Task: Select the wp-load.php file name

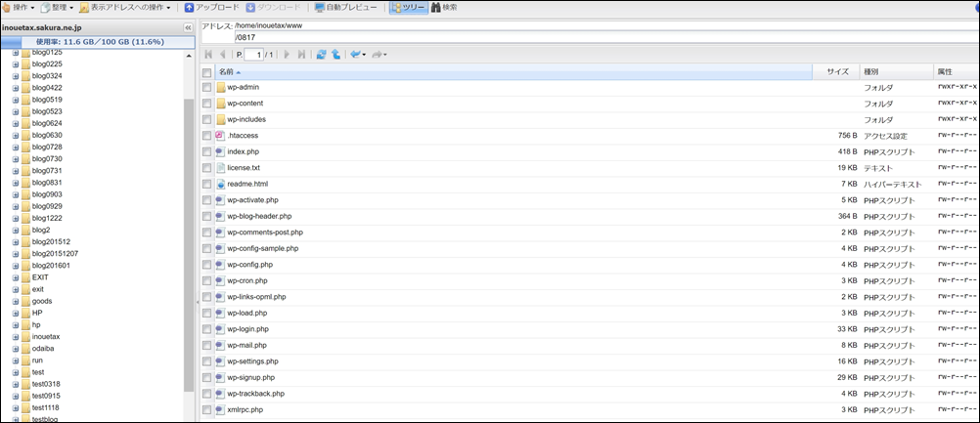Action: [x=247, y=313]
